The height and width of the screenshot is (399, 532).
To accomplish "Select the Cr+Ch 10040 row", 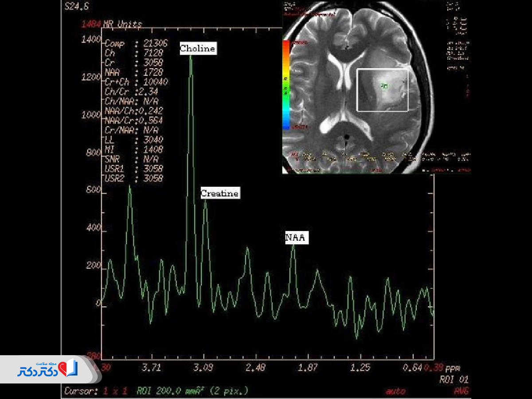I will coord(136,82).
